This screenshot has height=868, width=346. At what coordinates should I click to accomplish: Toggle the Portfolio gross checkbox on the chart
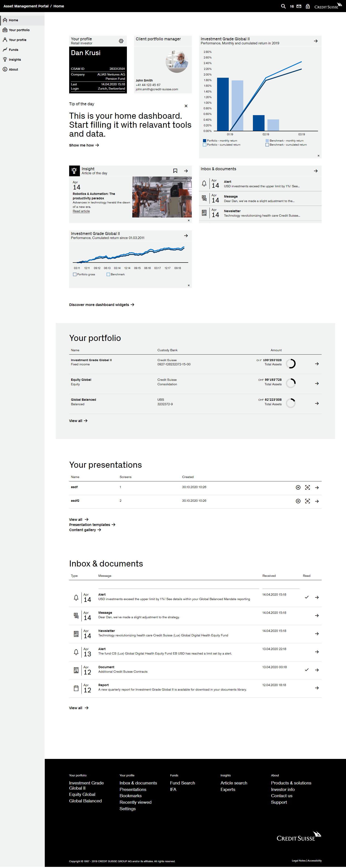tap(75, 274)
